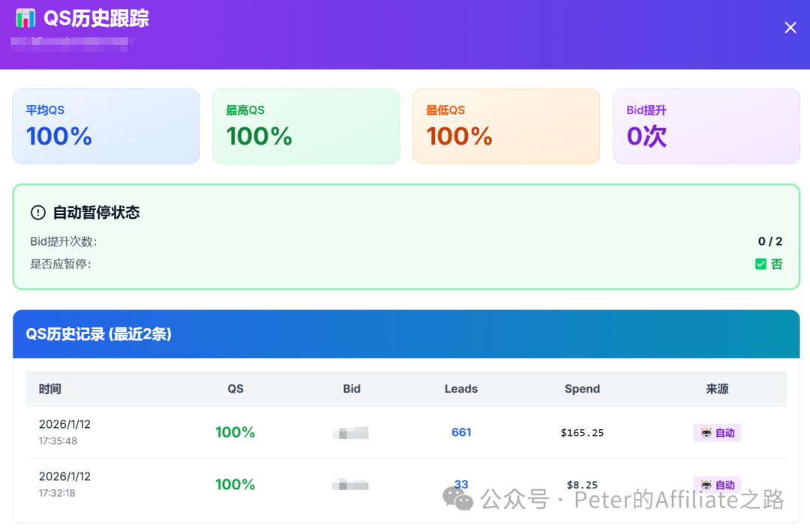Click the first purple 自动 source badge
The image size is (810, 532).
click(716, 433)
